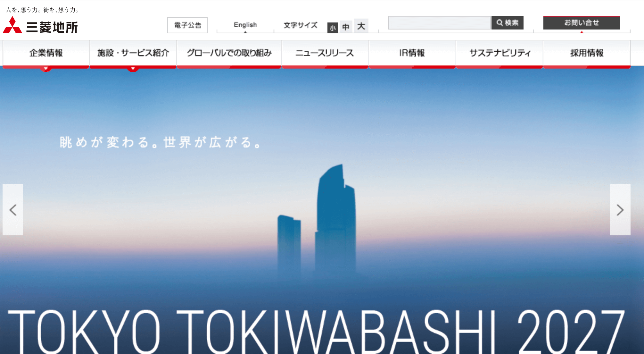This screenshot has width=644, height=354.
Task: Expand the 施設・サービス紹介 menu
Action: coord(133,53)
